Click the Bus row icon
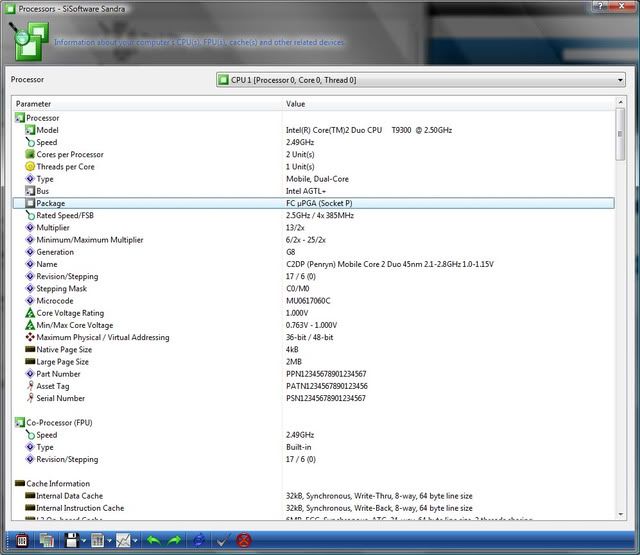 [30, 191]
